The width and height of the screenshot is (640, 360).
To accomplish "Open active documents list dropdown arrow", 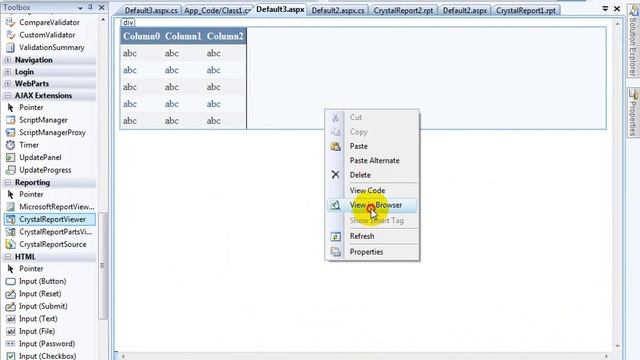I will [x=605, y=9].
